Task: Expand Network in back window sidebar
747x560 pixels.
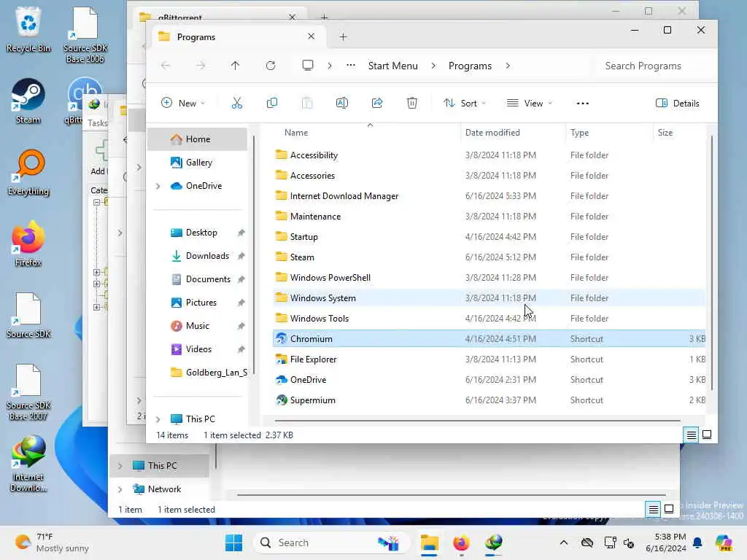Action: click(x=120, y=489)
